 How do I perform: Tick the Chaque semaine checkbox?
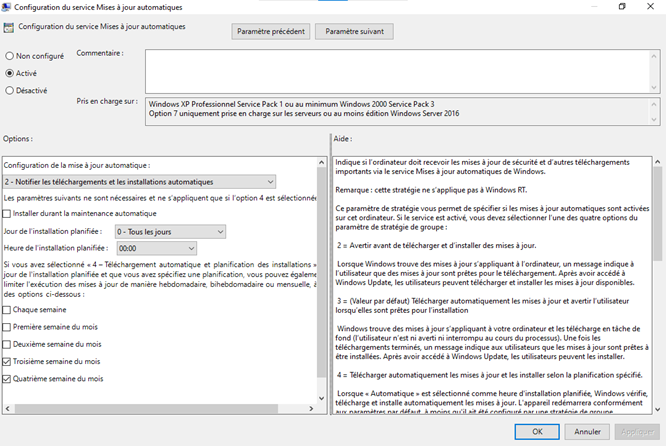click(6, 310)
